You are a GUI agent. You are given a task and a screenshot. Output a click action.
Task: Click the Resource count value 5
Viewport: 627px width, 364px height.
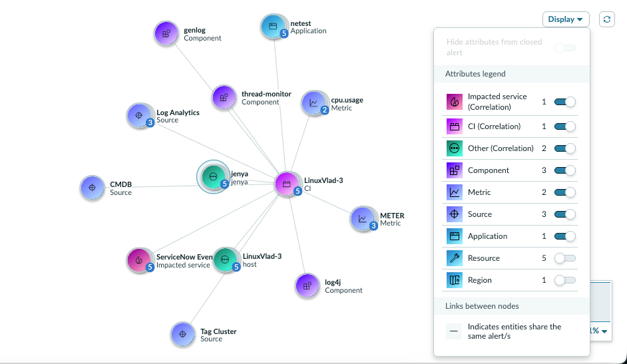[x=544, y=258]
